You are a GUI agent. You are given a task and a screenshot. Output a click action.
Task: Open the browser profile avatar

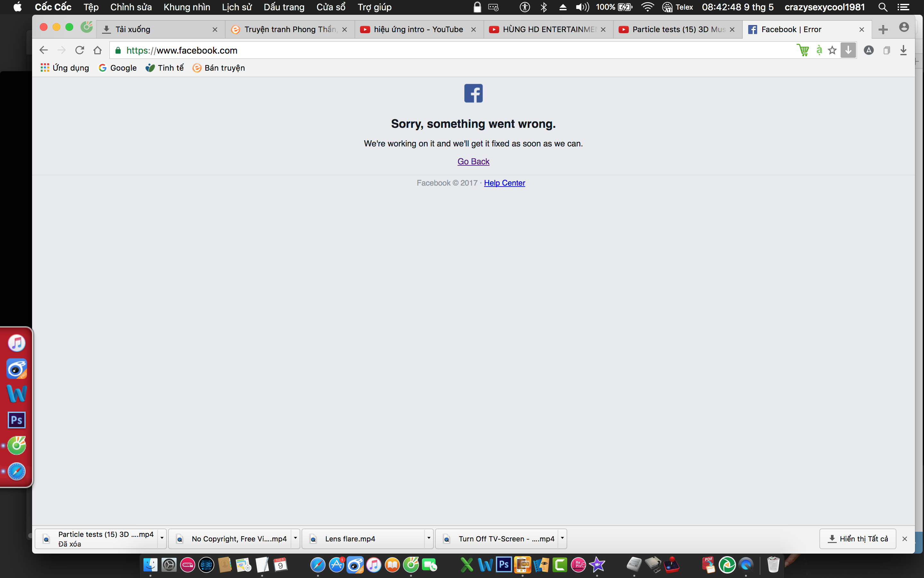point(904,27)
